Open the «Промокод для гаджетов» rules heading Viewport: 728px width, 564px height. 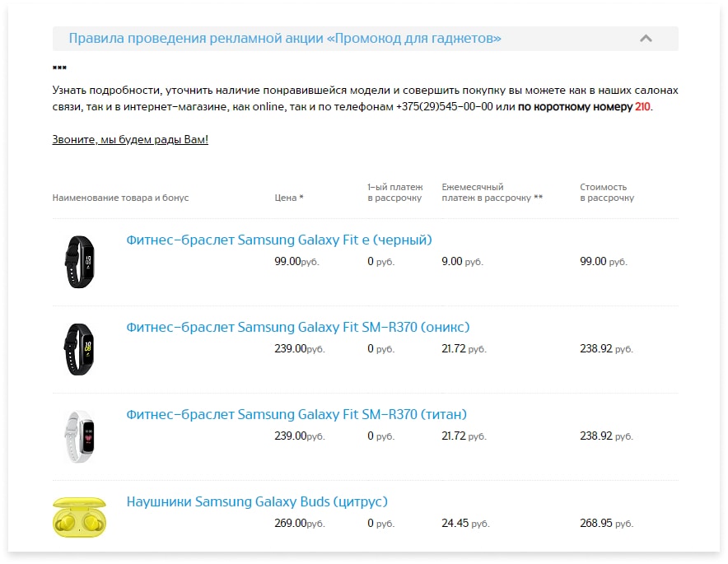(x=285, y=38)
